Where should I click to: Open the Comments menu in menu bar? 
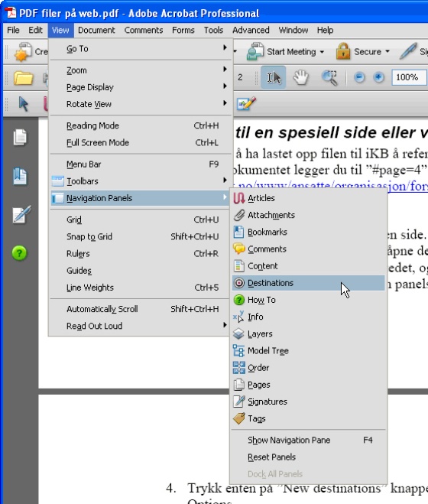(144, 31)
